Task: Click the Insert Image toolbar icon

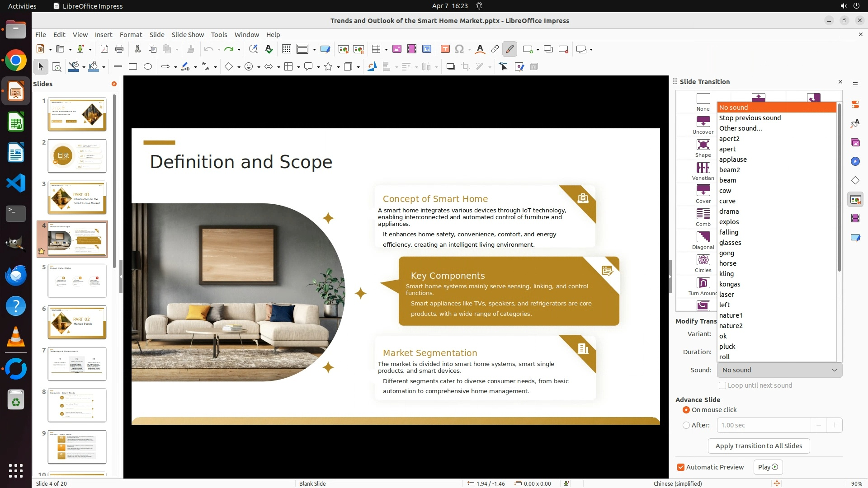Action: coord(397,49)
